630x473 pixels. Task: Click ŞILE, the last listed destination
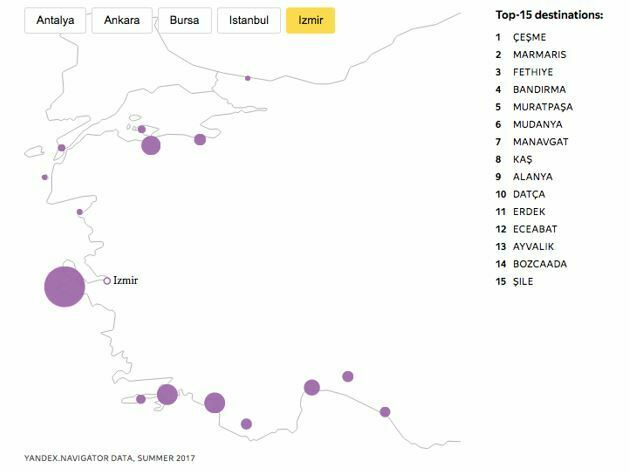pyautogui.click(x=524, y=281)
